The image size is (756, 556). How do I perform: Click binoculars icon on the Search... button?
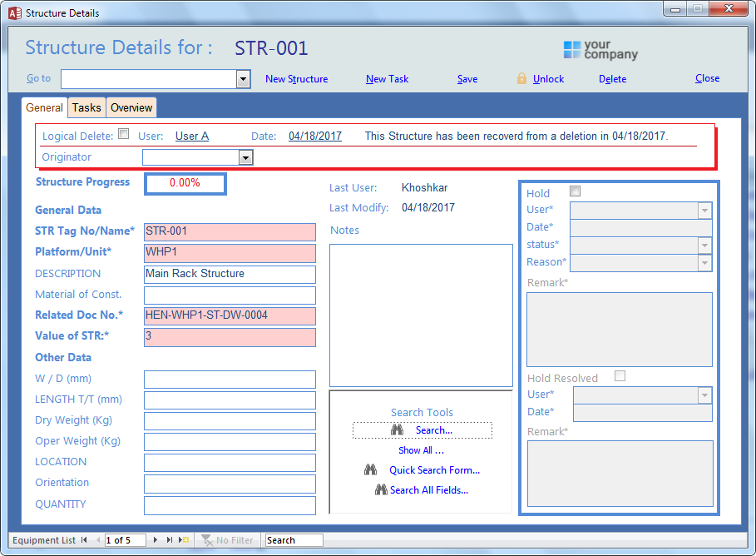point(397,429)
